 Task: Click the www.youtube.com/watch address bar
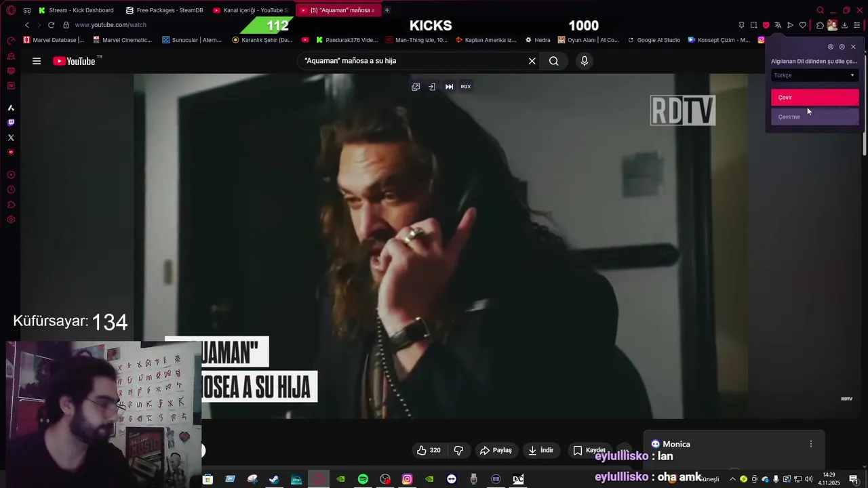coord(111,25)
